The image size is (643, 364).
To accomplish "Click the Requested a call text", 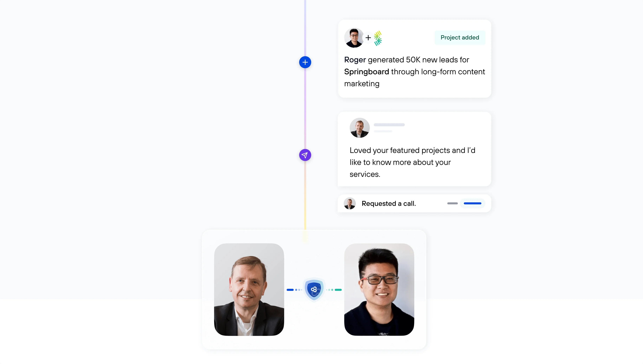I will [389, 203].
